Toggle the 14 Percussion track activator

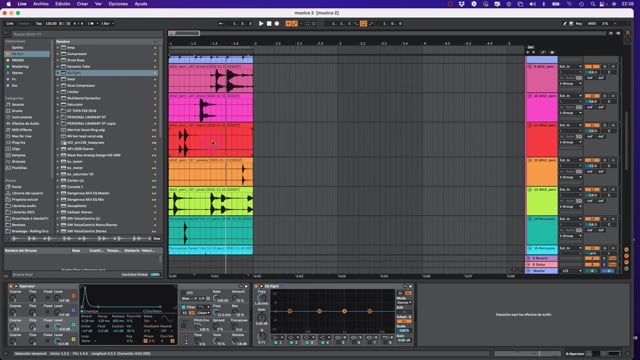click(x=592, y=219)
